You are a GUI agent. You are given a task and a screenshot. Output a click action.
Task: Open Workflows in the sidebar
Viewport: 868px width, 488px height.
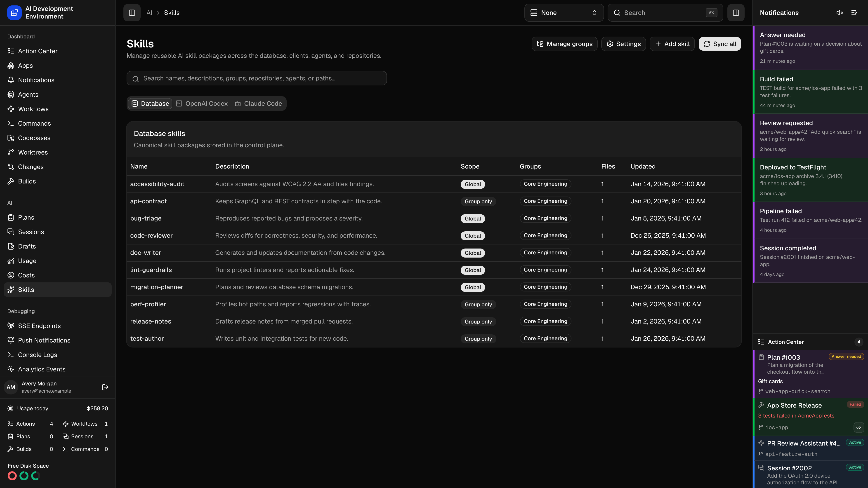pos(58,109)
